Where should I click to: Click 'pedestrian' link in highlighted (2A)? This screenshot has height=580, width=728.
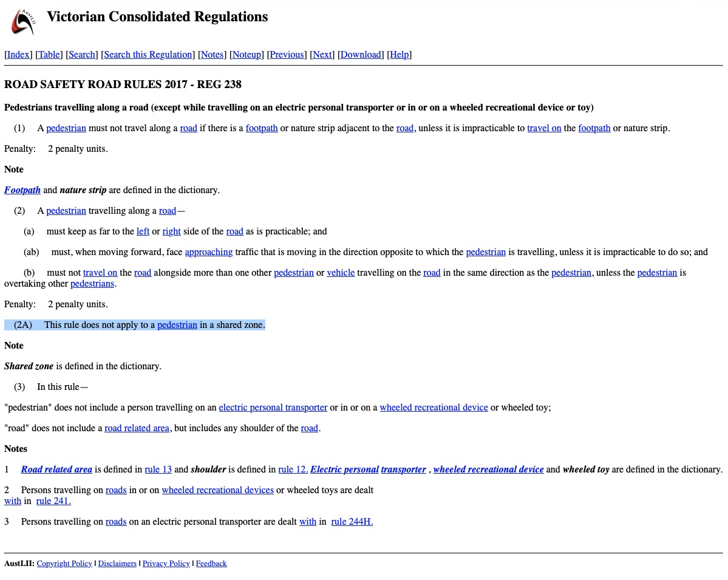177,325
